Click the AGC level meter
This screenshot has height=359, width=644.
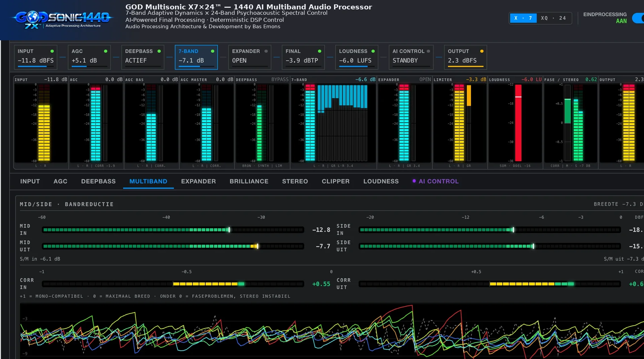point(96,123)
